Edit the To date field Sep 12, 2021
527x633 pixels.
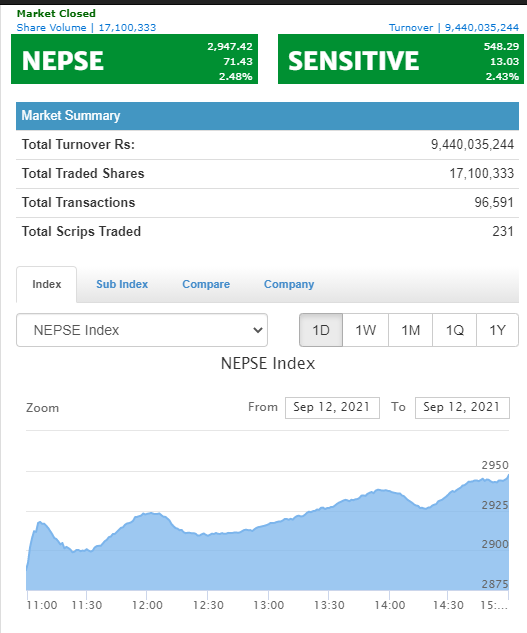462,408
